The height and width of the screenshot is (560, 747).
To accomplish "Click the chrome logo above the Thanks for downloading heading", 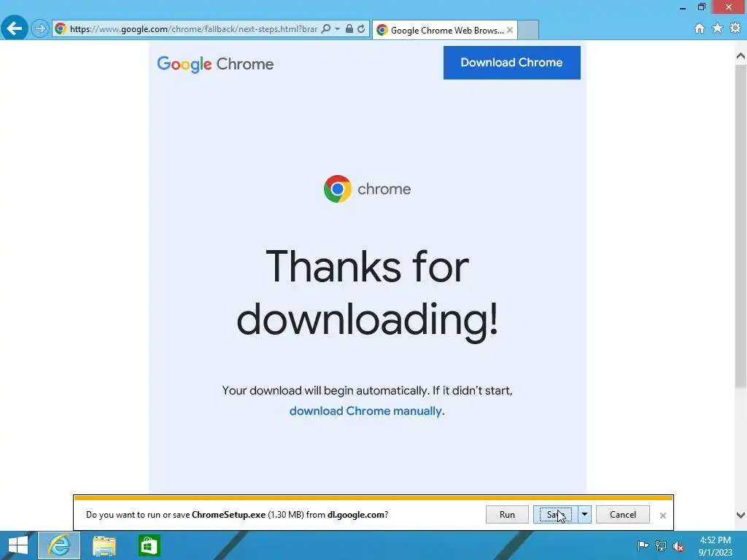I will point(367,189).
